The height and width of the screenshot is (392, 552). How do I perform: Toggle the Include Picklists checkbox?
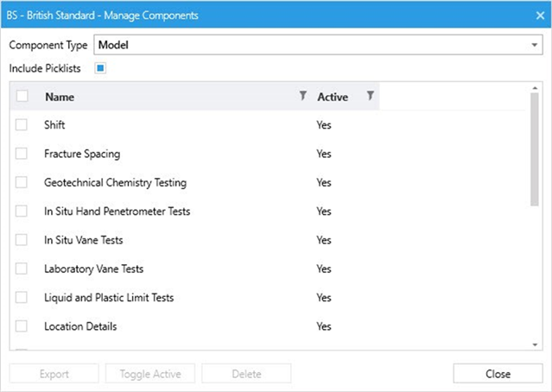pyautogui.click(x=100, y=67)
